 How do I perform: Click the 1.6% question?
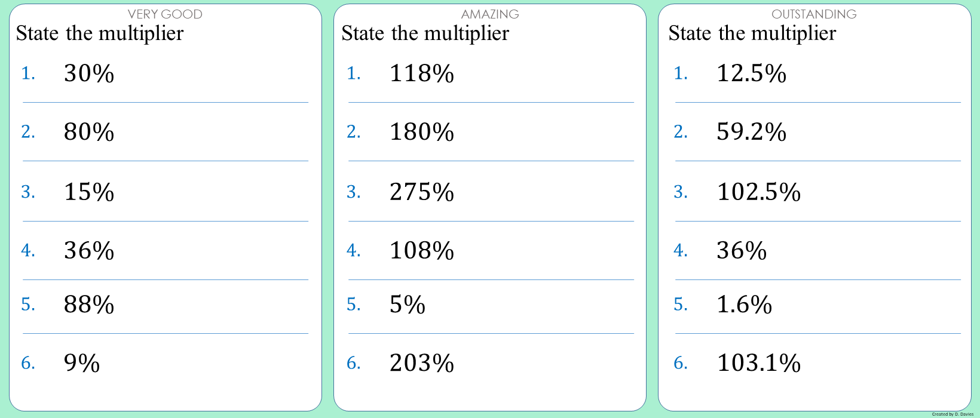click(744, 305)
